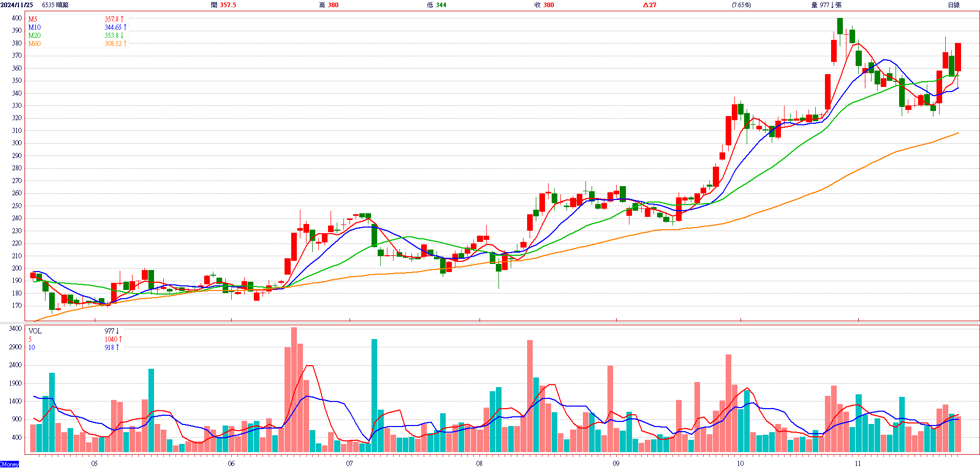Click the "1400" volume axis label

[15, 401]
